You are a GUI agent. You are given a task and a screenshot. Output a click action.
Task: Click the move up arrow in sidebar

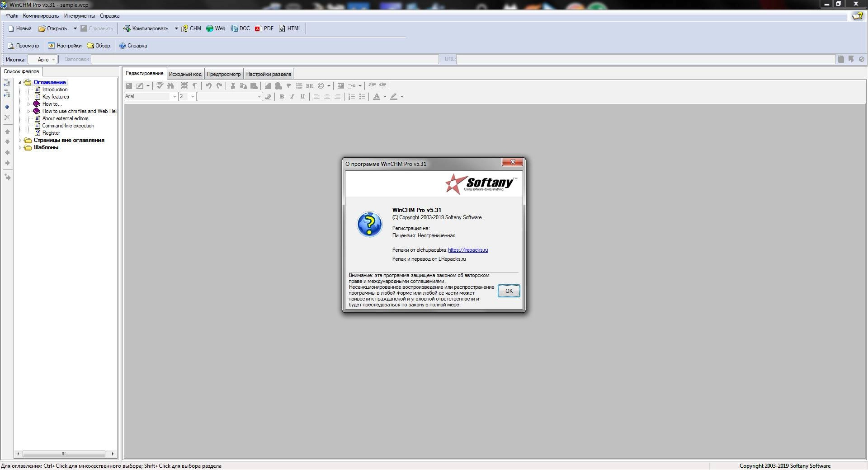(7, 132)
